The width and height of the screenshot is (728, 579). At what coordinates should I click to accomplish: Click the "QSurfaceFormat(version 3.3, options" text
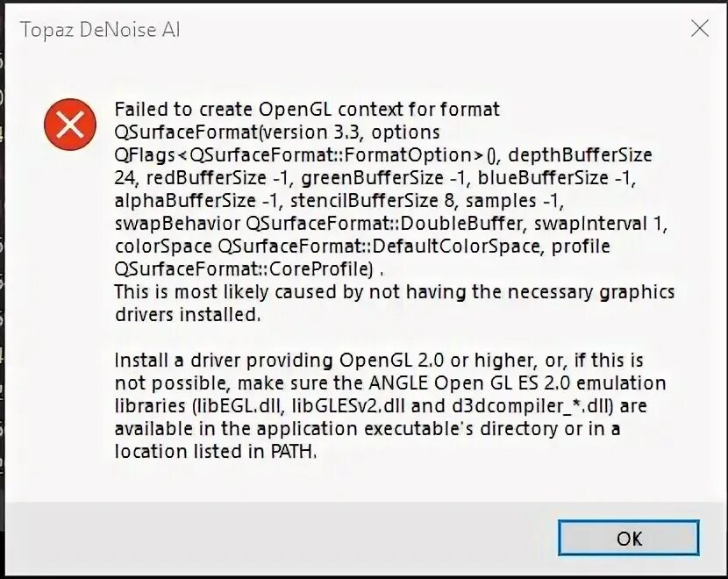tap(277, 132)
